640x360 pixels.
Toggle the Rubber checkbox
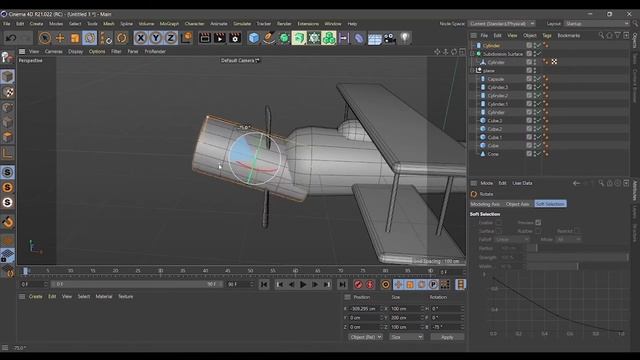click(538, 231)
